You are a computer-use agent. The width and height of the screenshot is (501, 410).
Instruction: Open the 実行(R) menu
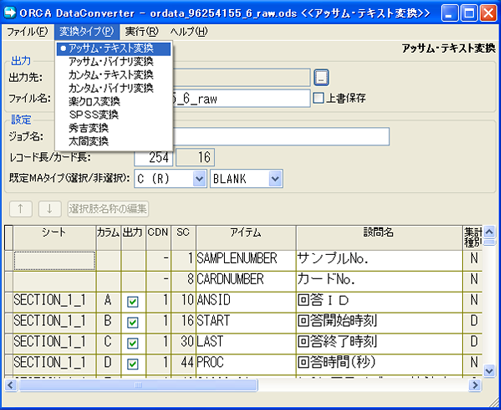point(141,32)
